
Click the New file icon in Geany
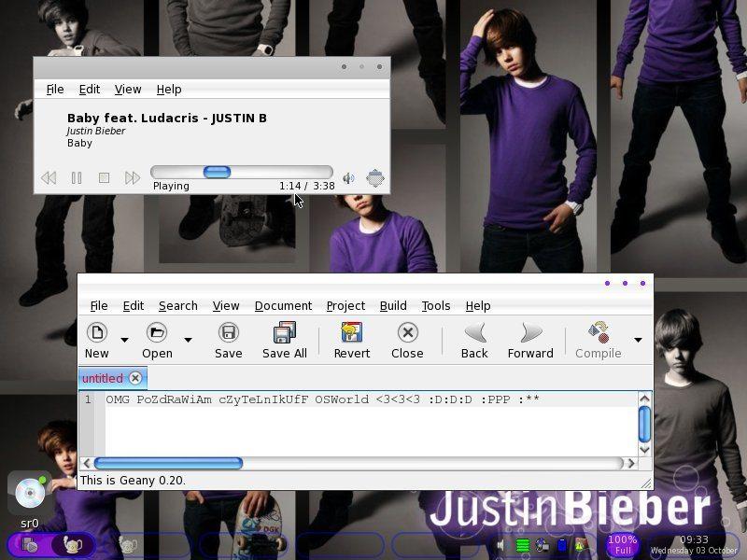[96, 333]
